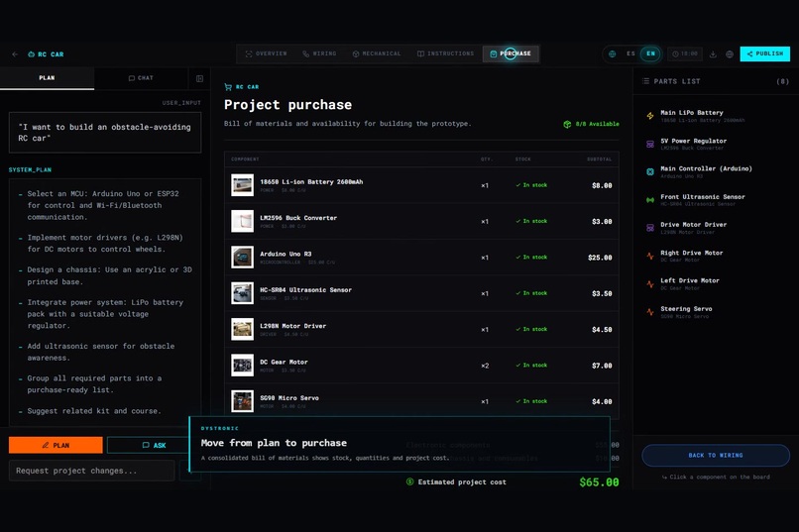Click In stock status for L298N row
This screenshot has height=532, width=799.
point(531,329)
